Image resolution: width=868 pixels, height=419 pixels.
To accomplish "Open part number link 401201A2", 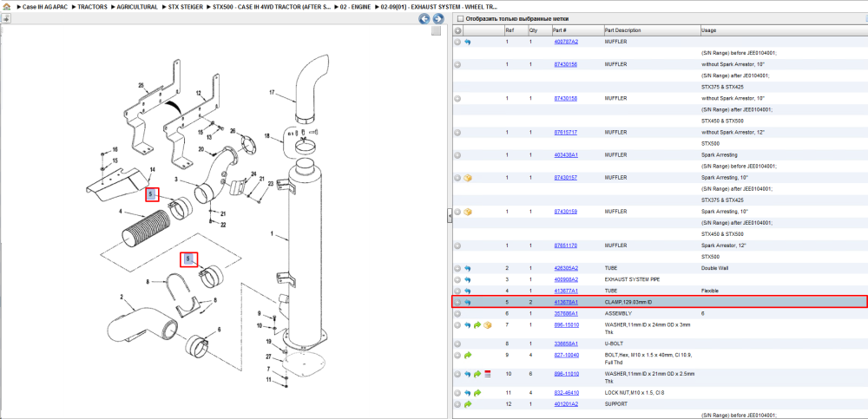I will [566, 404].
